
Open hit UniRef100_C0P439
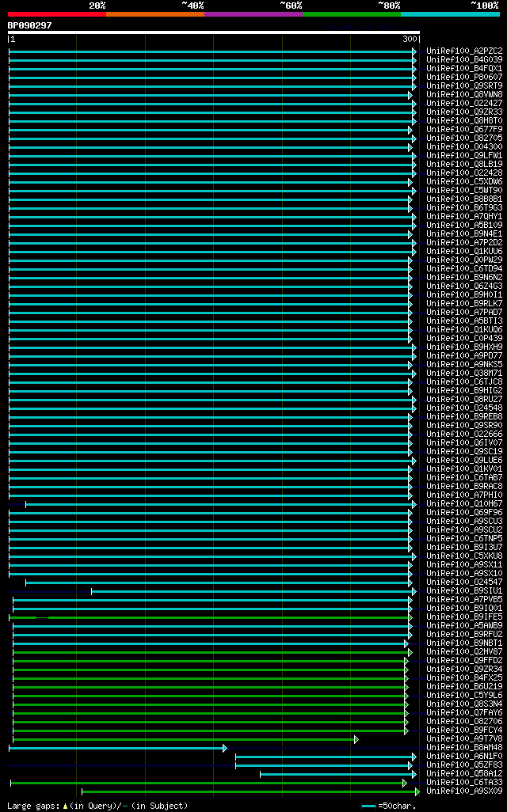(464, 338)
